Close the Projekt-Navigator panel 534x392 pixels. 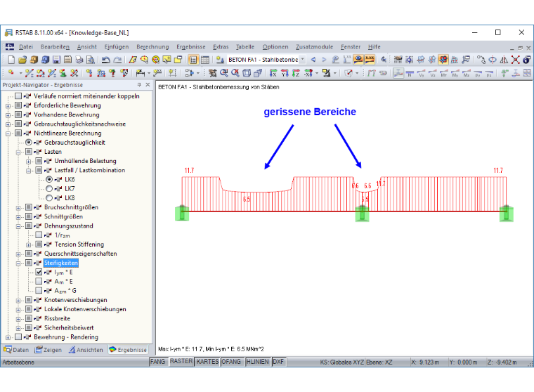[x=148, y=84]
